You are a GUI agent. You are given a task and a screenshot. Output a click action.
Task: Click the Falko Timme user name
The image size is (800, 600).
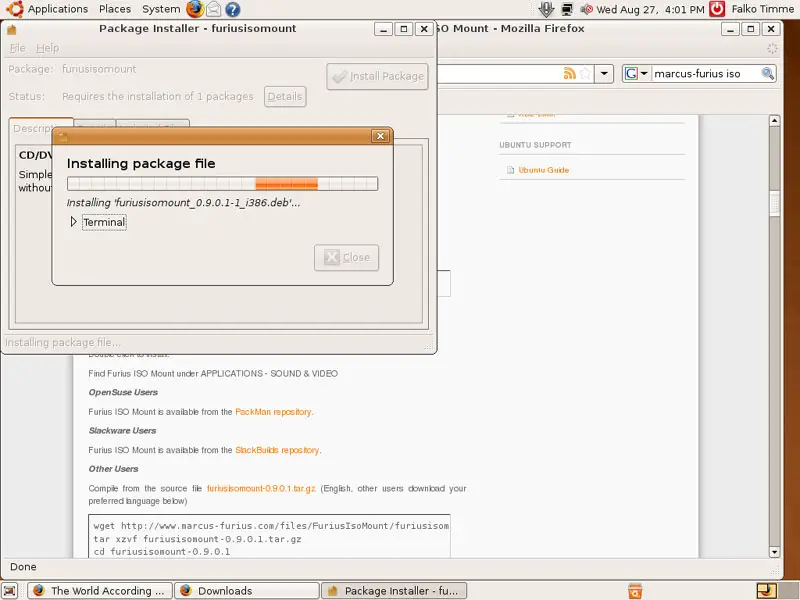pyautogui.click(x=762, y=9)
